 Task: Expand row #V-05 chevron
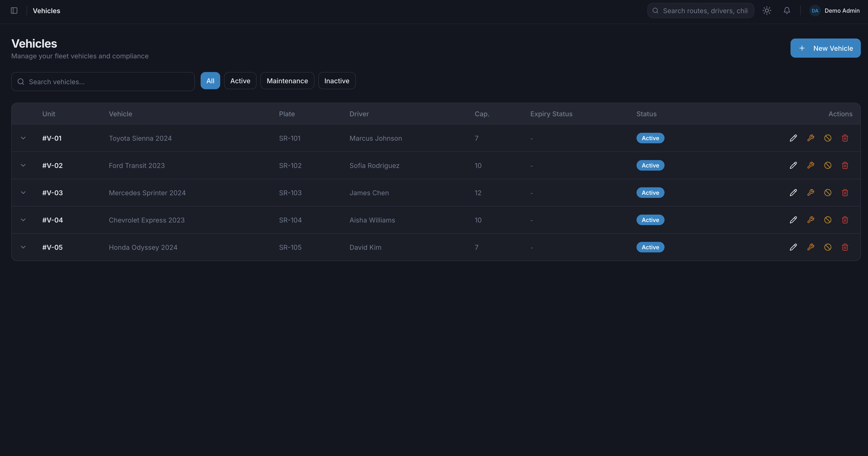click(x=23, y=247)
